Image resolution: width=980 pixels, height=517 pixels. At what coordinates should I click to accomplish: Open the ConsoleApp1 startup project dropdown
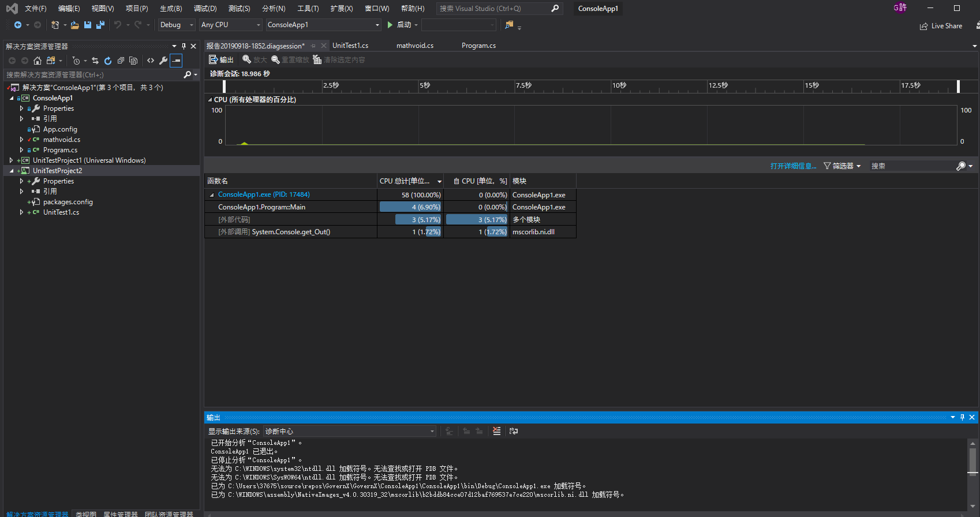323,25
